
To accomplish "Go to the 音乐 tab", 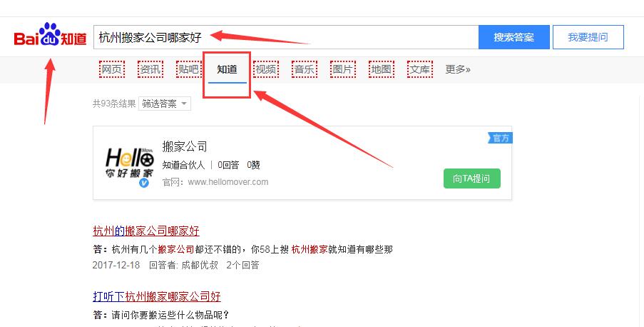I will 304,69.
